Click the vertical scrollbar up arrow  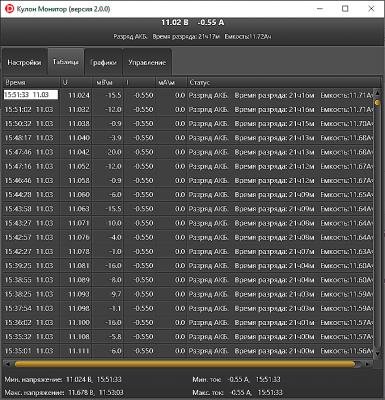coord(377,93)
